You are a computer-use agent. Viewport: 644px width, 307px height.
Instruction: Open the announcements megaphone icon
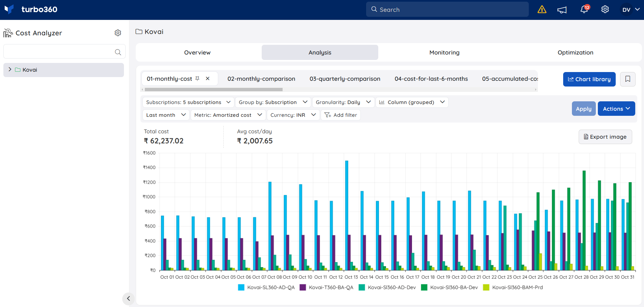(x=562, y=10)
